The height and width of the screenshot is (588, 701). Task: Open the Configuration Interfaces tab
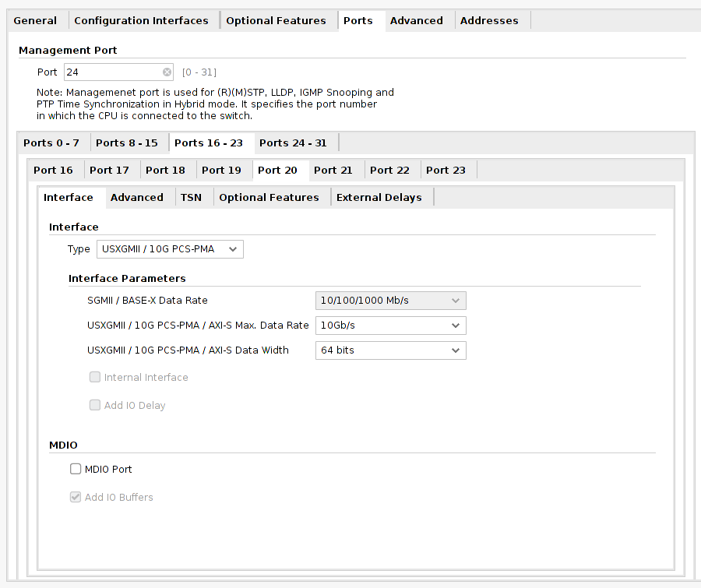(141, 20)
